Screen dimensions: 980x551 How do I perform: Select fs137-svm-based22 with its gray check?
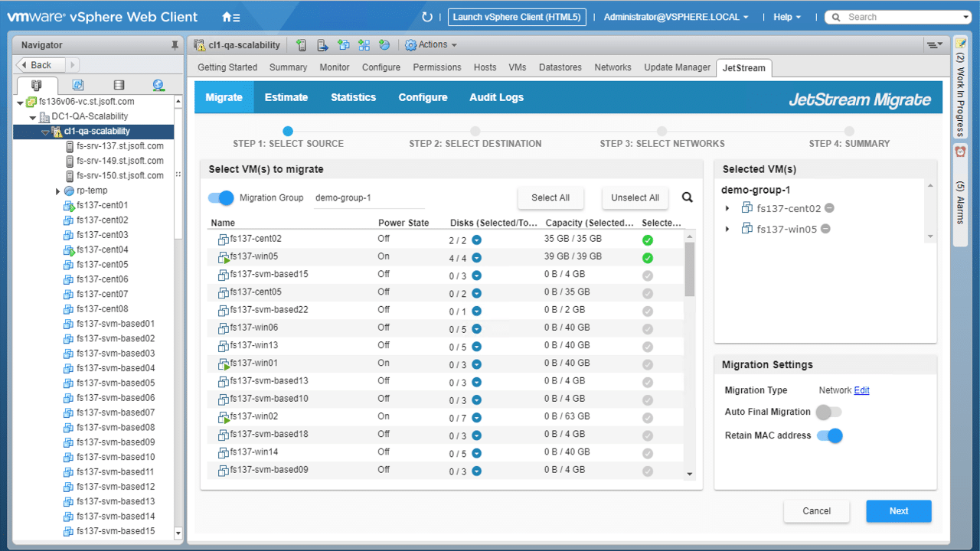point(648,311)
